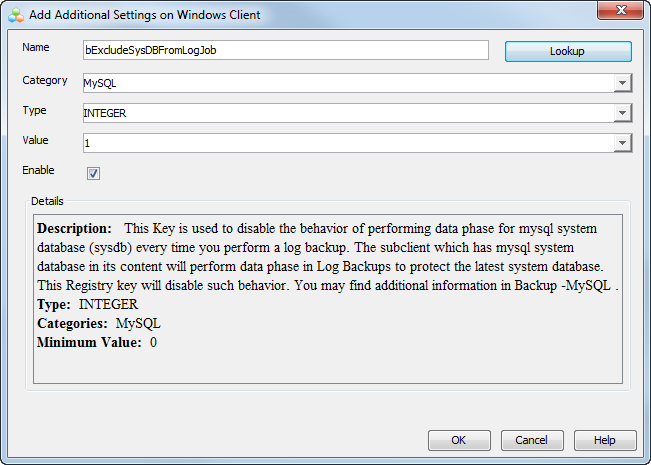
Task: Toggle the Enable checkbox
Action: [x=93, y=173]
